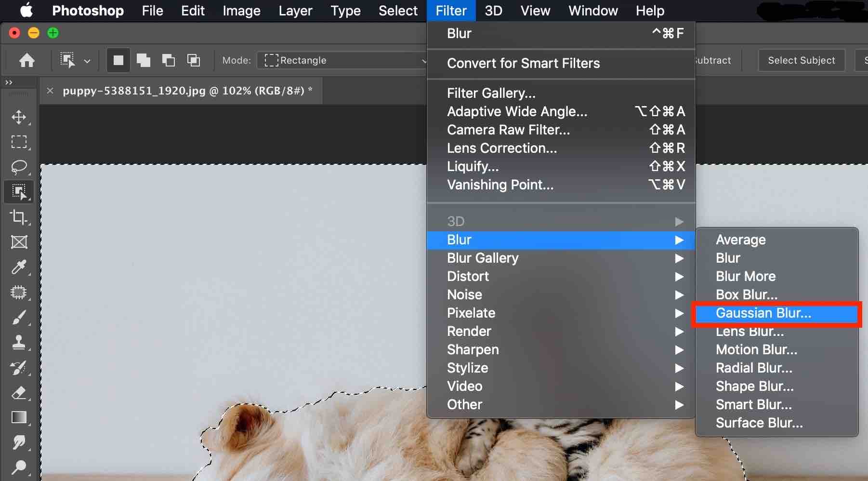Expand the Stylize submenu
This screenshot has height=481, width=868.
tap(561, 368)
